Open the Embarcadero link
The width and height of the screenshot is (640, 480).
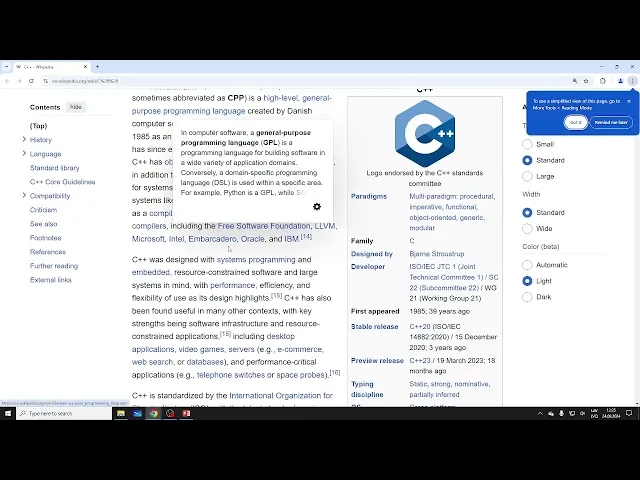pos(212,239)
